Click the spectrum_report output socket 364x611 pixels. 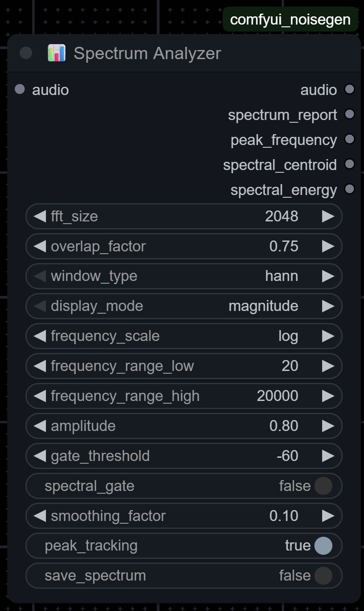pyautogui.click(x=349, y=114)
